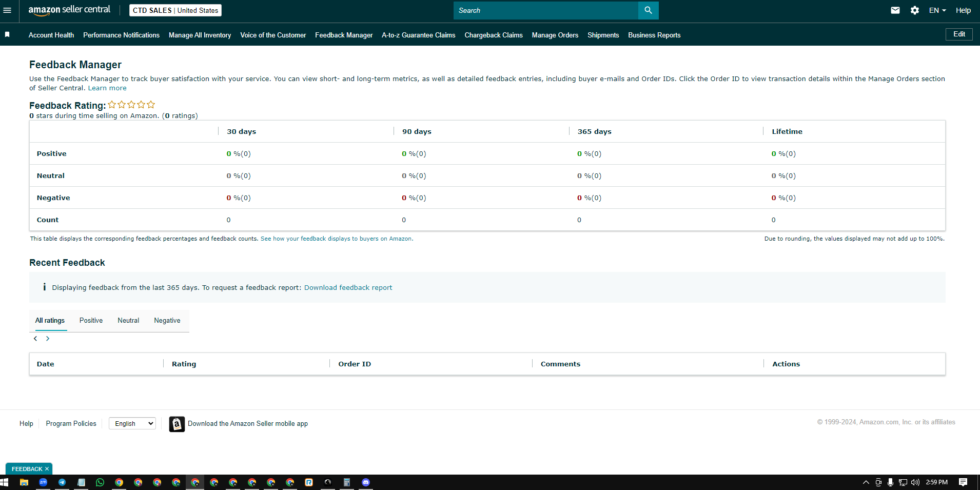The image size is (980, 490).
Task: Show hidden system tray icons
Action: pyautogui.click(x=866, y=482)
